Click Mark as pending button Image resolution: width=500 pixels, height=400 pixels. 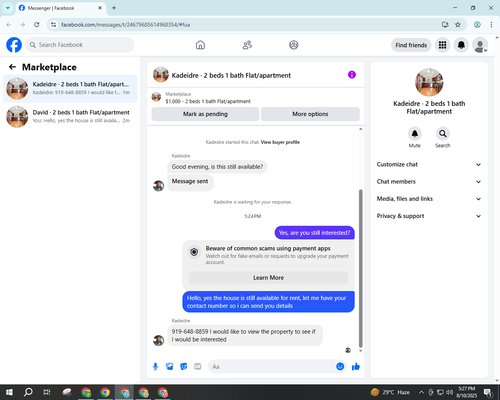205,114
